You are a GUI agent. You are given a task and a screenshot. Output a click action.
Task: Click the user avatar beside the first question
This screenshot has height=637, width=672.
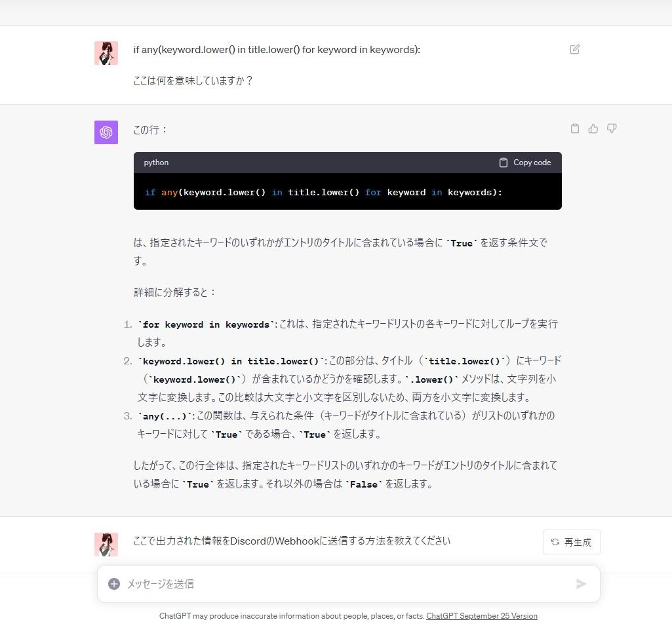[106, 52]
